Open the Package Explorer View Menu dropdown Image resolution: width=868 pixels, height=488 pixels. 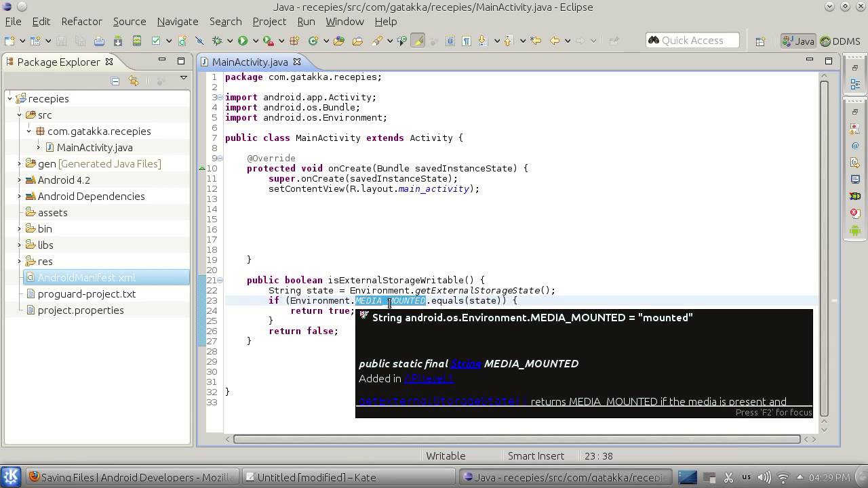coord(183,79)
